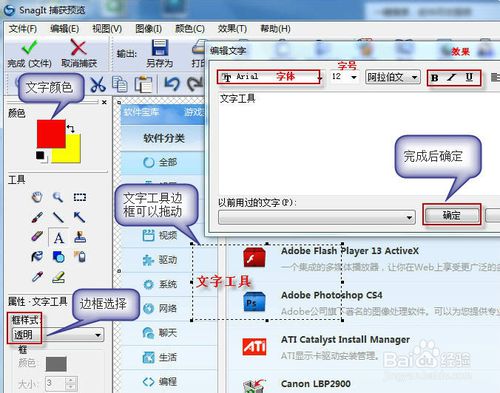This screenshot has height=393, width=500.
Task: Click the 确定 (OK) button in the dialog
Action: point(452,215)
